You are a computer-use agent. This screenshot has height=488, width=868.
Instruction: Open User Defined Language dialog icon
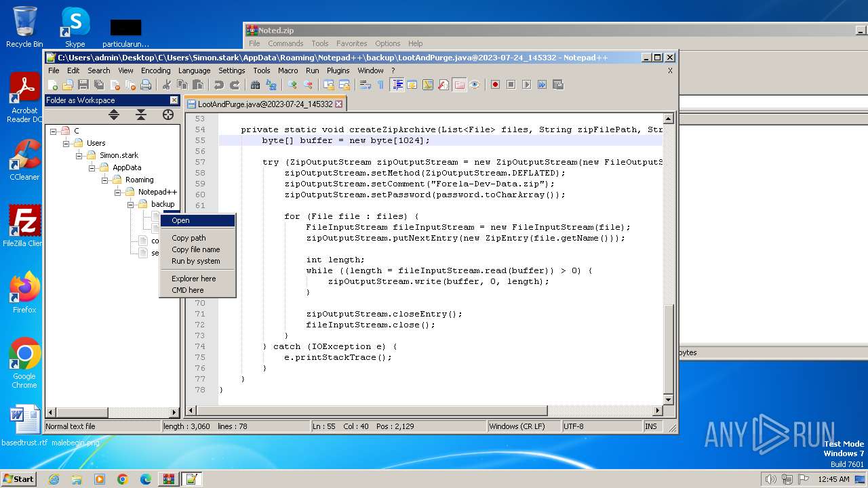coord(412,85)
